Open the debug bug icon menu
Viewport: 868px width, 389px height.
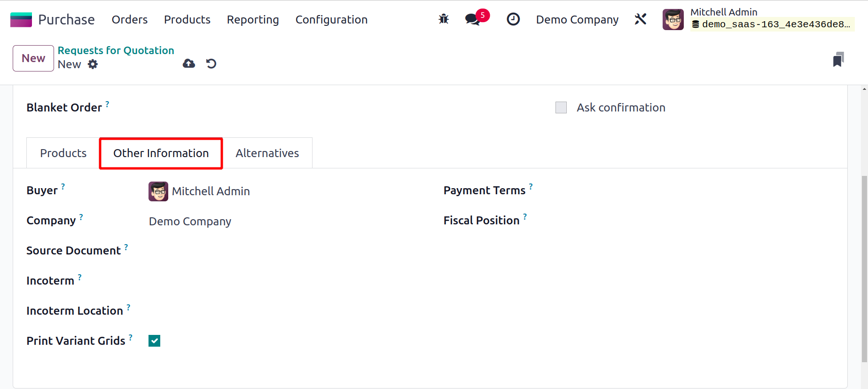tap(444, 19)
